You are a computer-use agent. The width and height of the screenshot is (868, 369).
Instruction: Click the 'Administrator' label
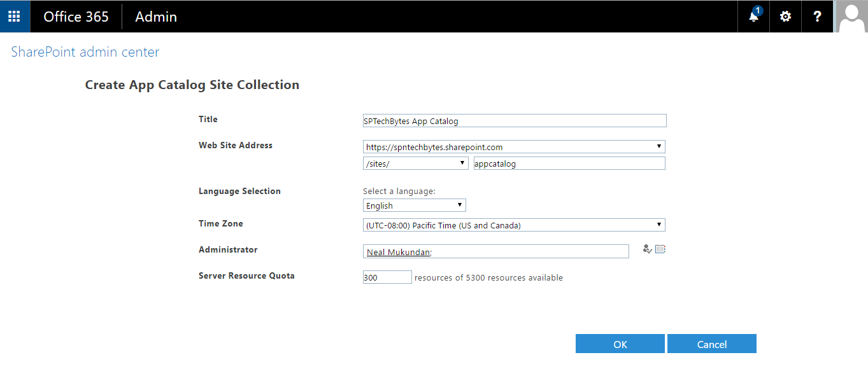tap(228, 249)
